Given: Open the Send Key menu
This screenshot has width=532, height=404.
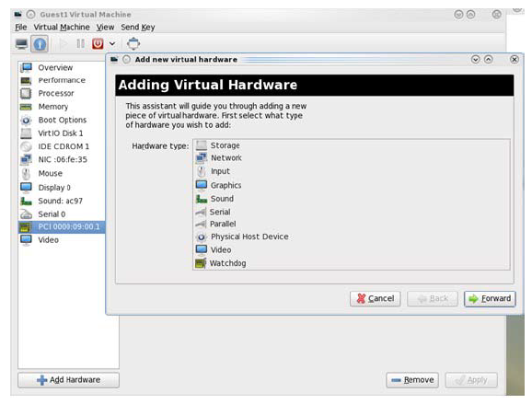Looking at the screenshot, I should 138,27.
